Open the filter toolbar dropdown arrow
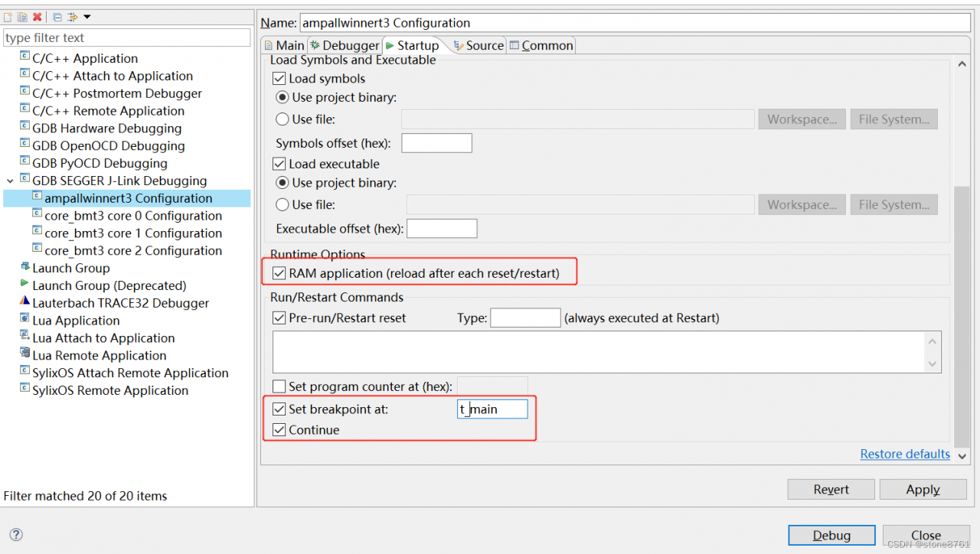This screenshot has width=980, height=554. [x=87, y=17]
